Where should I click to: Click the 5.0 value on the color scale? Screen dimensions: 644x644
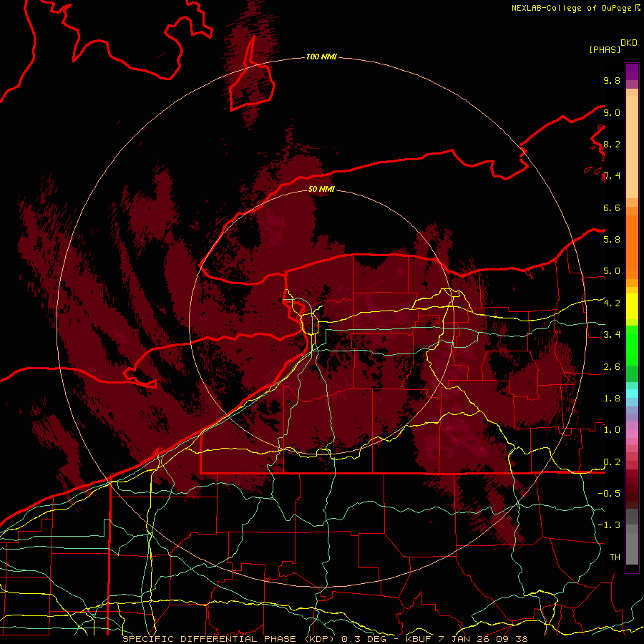tap(612, 271)
